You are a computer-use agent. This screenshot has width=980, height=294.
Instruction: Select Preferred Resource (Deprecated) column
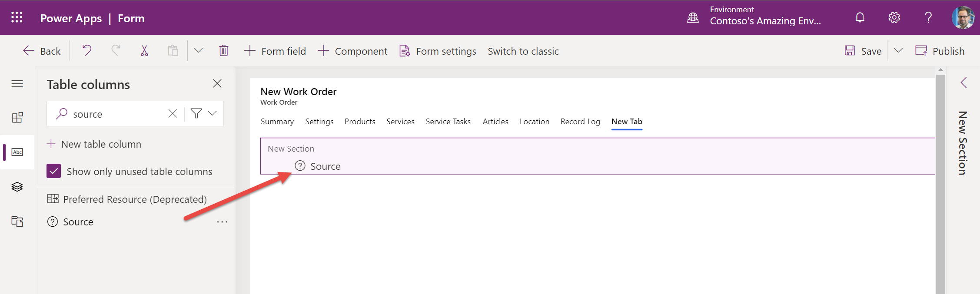[127, 199]
